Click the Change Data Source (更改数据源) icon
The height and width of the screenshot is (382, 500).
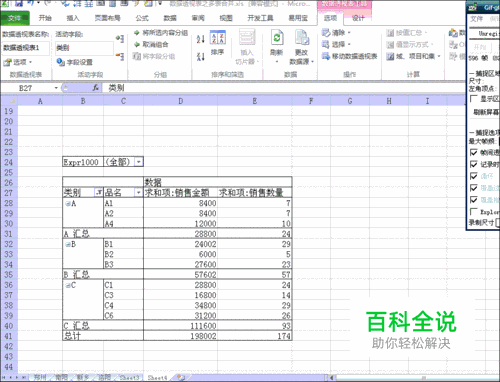(302, 37)
